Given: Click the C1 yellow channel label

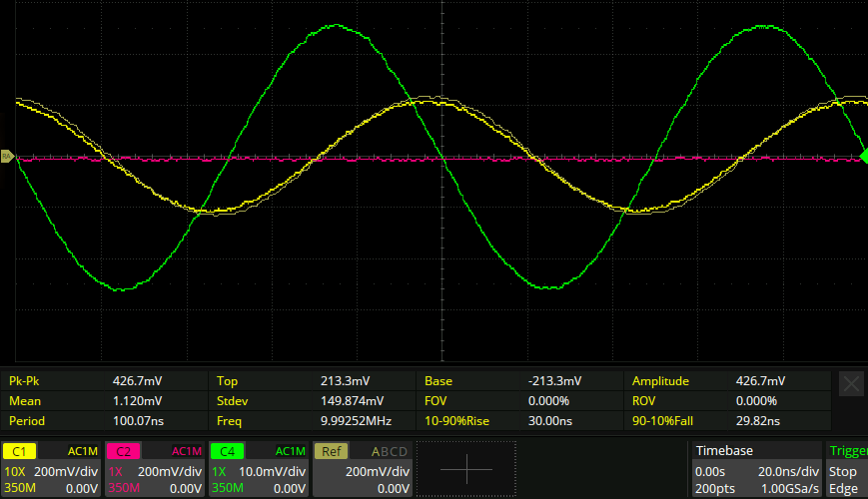Looking at the screenshot, I should (x=20, y=451).
